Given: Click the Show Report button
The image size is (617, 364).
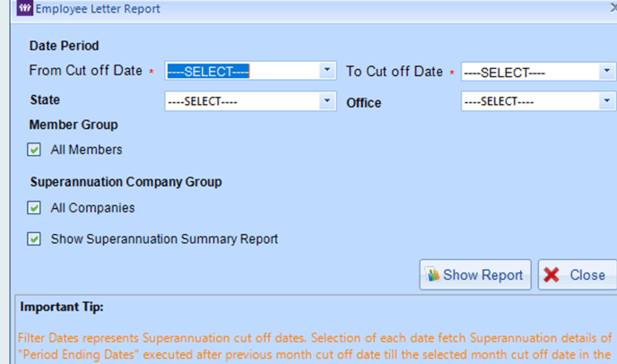Looking at the screenshot, I should [475, 274].
